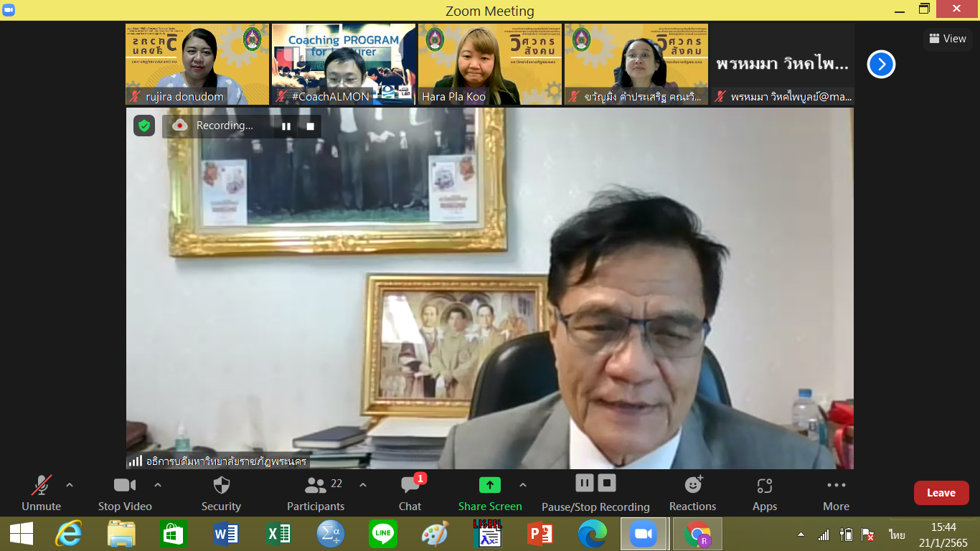The width and height of the screenshot is (980, 551).
Task: Click the red Leave button
Action: tap(941, 493)
